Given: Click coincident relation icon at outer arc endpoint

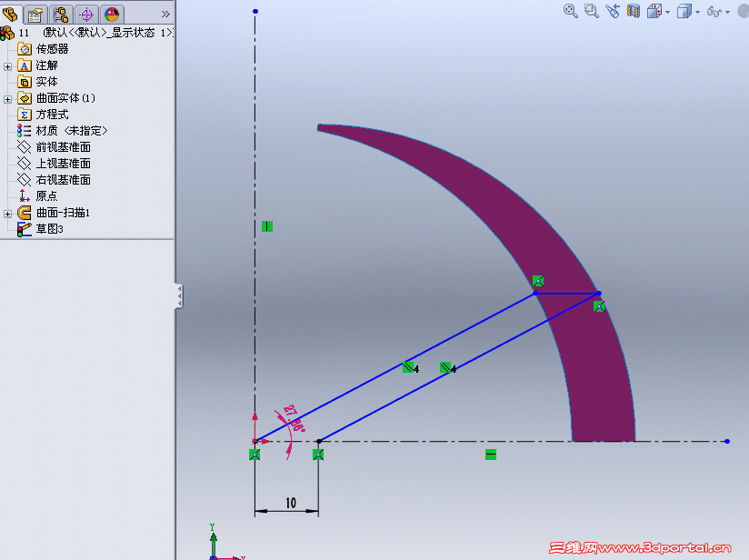Looking at the screenshot, I should pyautogui.click(x=599, y=306).
